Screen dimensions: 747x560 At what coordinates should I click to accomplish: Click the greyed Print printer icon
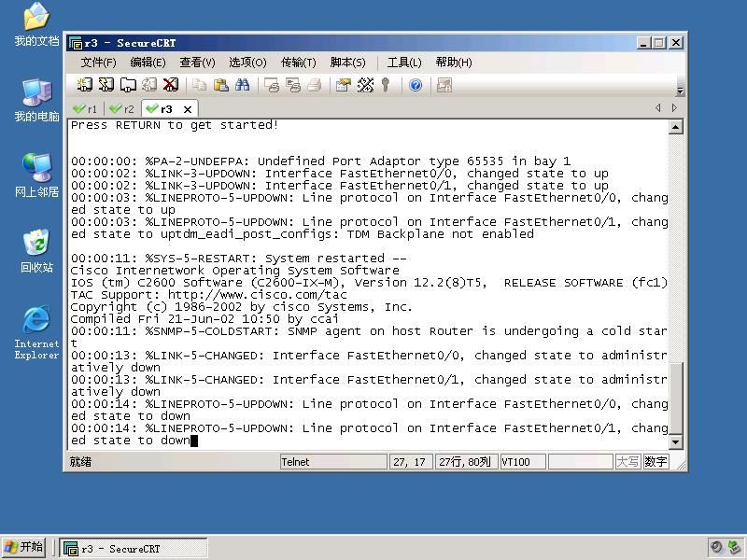tap(315, 85)
